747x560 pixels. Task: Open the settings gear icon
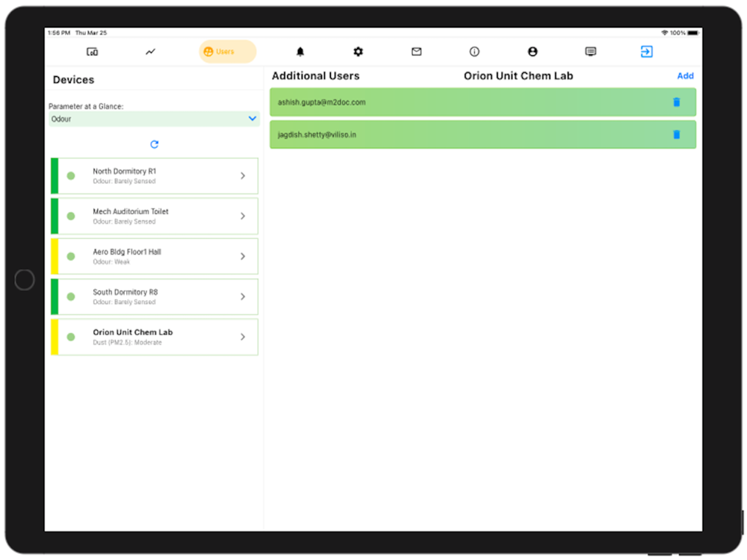(x=359, y=52)
